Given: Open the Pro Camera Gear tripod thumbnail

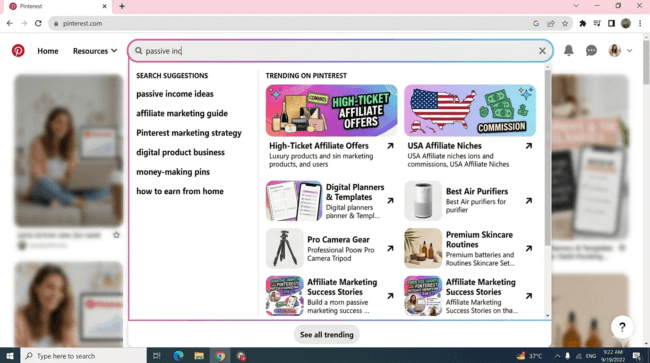Looking at the screenshot, I should coord(284,248).
